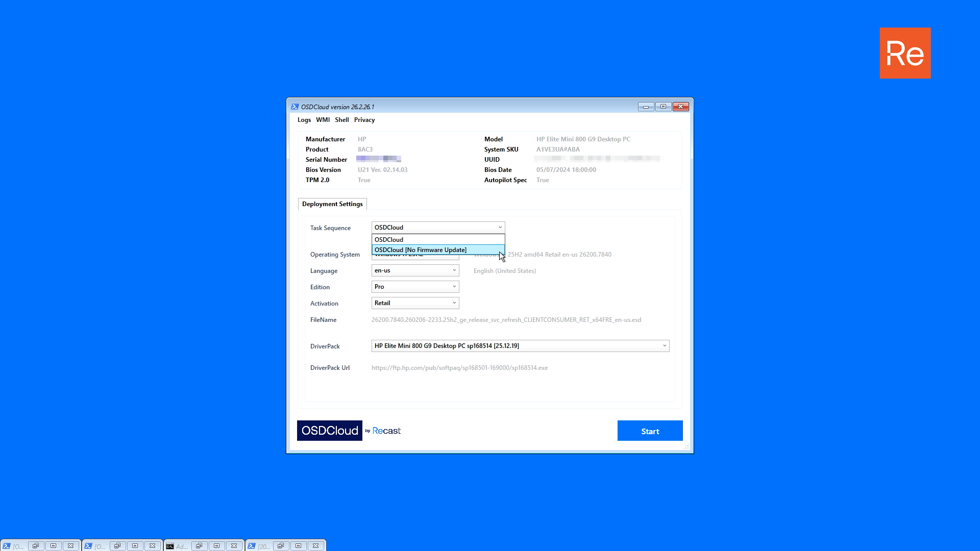Open the Logs menu
The width and height of the screenshot is (980, 551).
pos(304,120)
